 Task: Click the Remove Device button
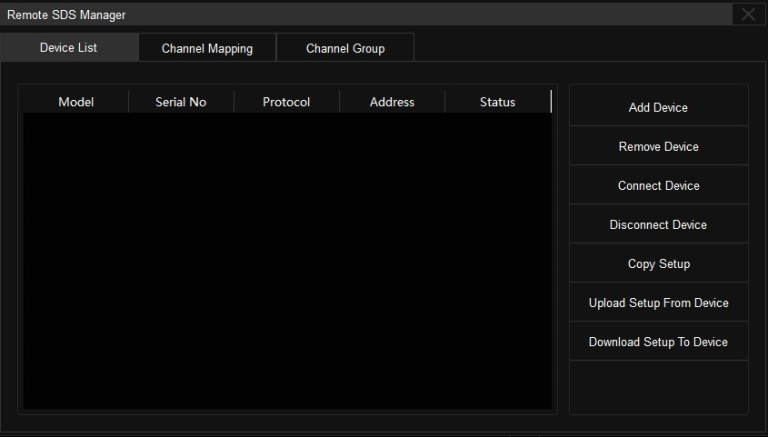click(x=658, y=147)
